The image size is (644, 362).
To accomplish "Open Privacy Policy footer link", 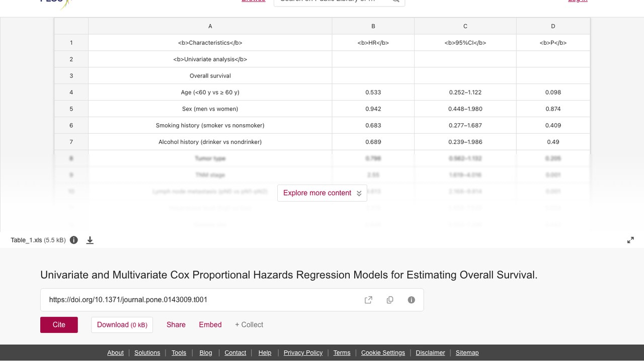I will click(x=303, y=353).
